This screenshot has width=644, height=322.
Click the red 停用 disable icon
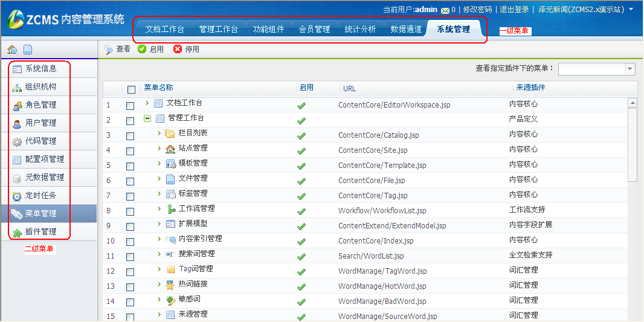(178, 50)
